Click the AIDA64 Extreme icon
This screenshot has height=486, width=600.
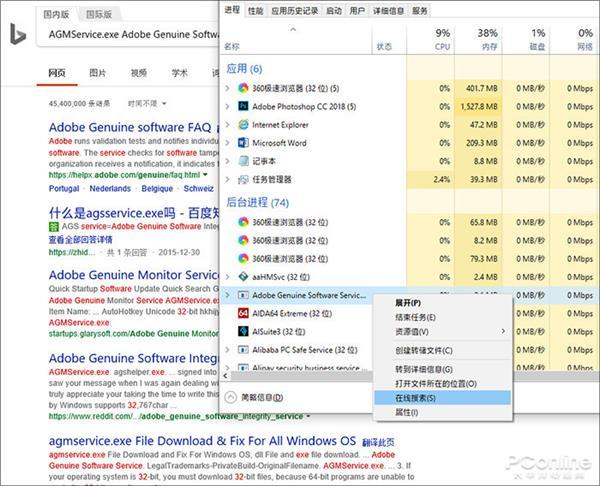point(243,313)
